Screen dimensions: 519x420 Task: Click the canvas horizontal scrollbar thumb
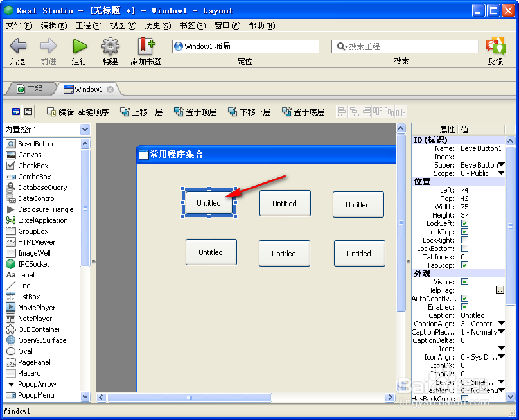click(x=189, y=398)
